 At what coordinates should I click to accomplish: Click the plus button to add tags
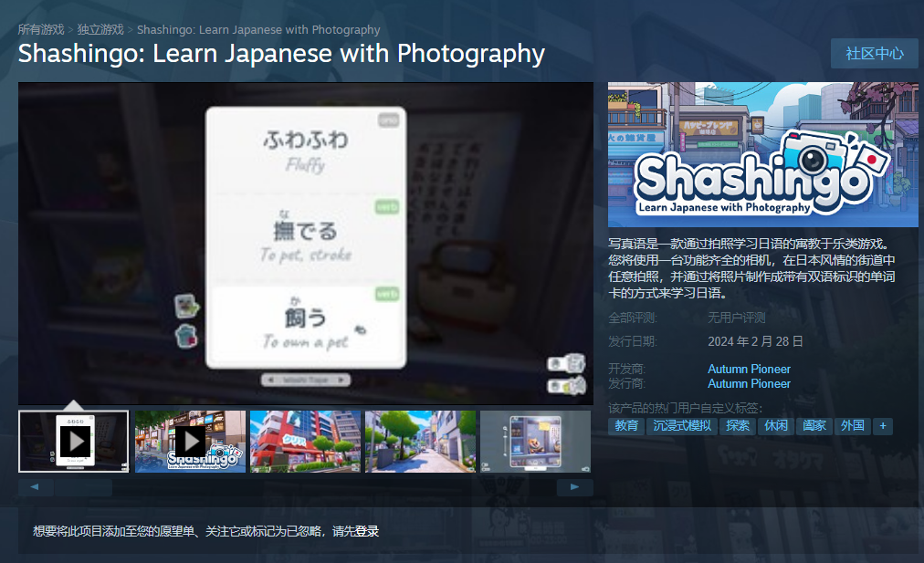(883, 426)
